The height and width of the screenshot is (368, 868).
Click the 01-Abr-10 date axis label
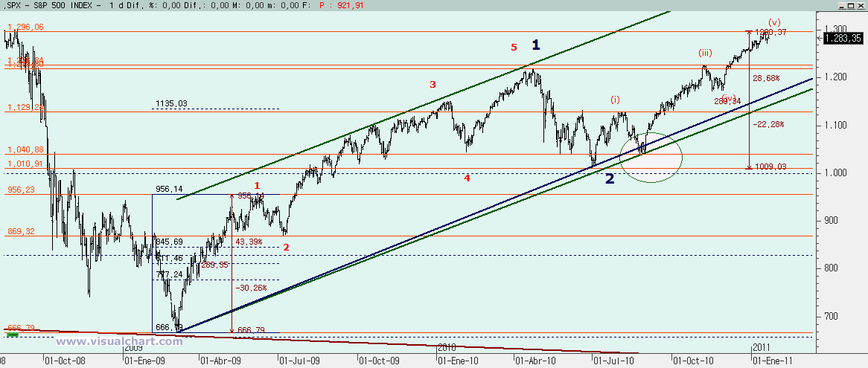tap(535, 361)
